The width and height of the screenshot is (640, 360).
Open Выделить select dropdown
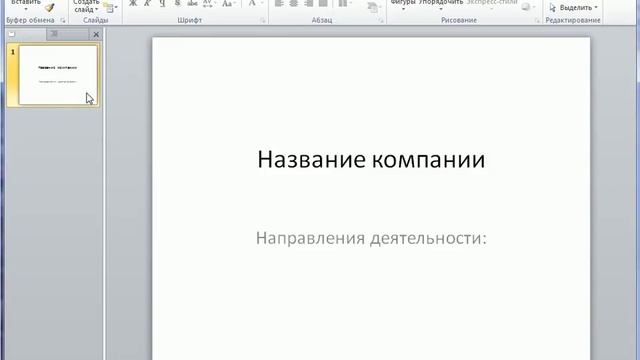click(x=573, y=7)
